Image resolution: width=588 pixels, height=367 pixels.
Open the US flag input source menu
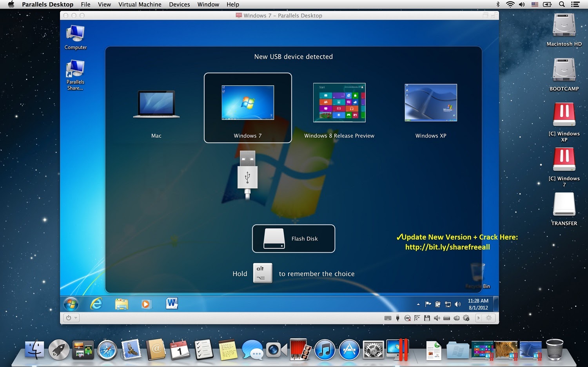[535, 4]
